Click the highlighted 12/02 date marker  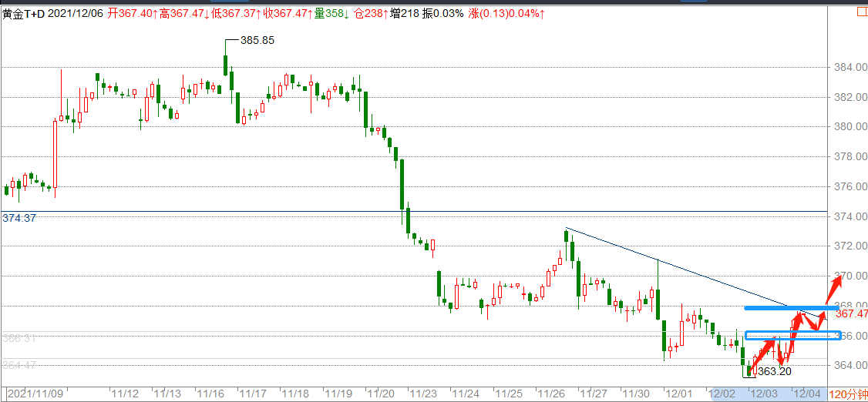(723, 394)
